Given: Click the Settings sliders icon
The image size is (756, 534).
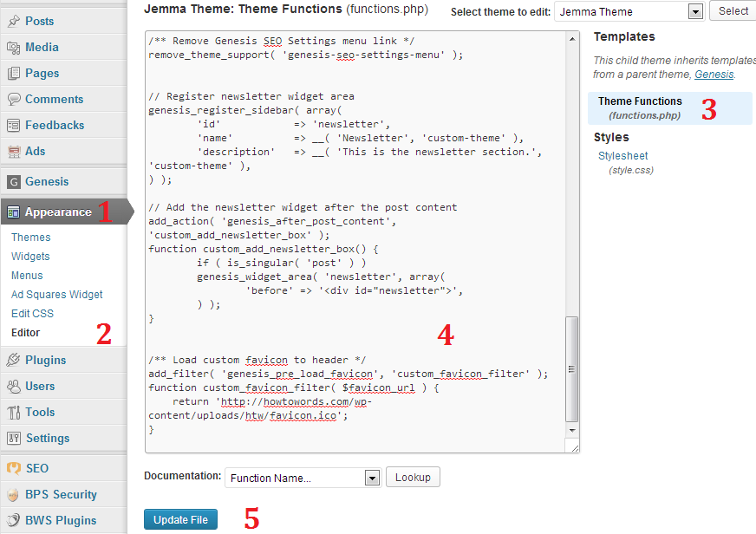Looking at the screenshot, I should coord(14,438).
